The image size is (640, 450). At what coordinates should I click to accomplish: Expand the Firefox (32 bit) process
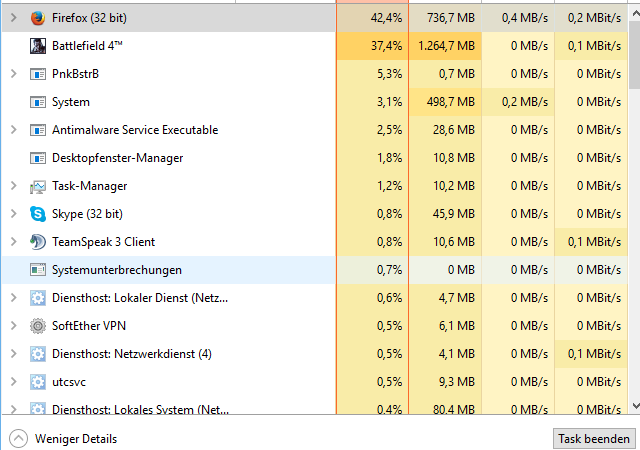point(13,18)
